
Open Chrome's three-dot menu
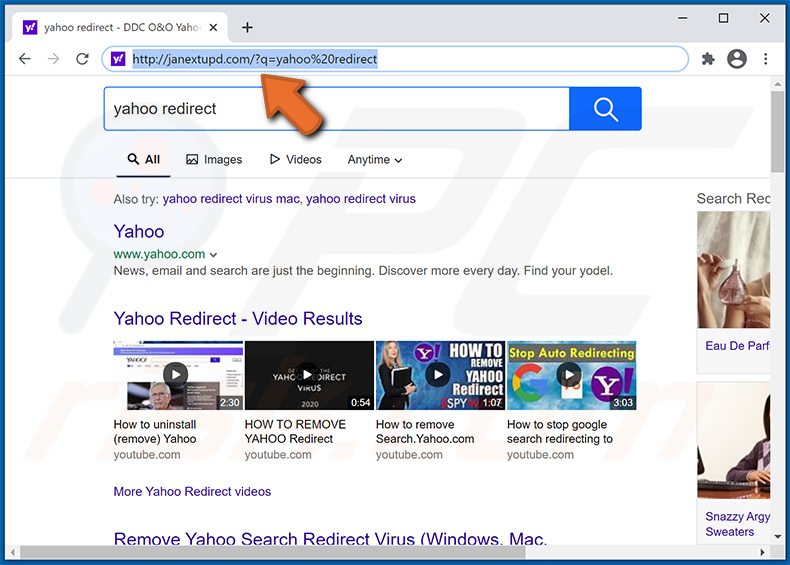pyautogui.click(x=765, y=59)
